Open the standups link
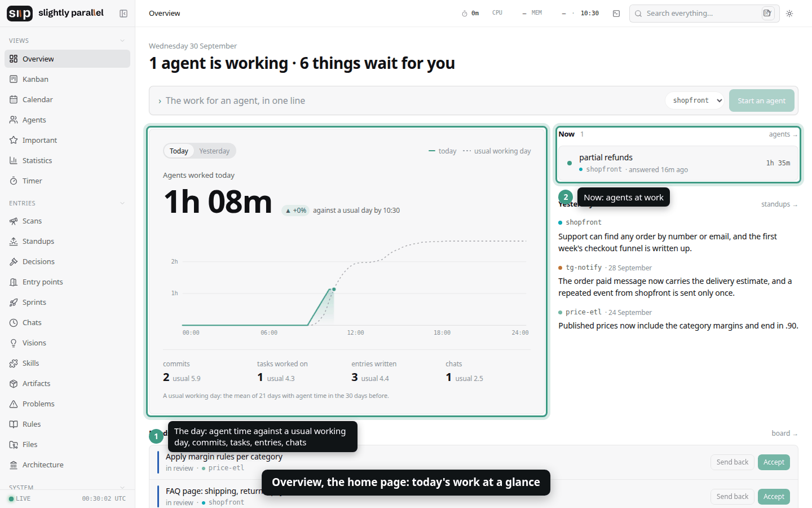This screenshot has height=508, width=812. pos(779,204)
